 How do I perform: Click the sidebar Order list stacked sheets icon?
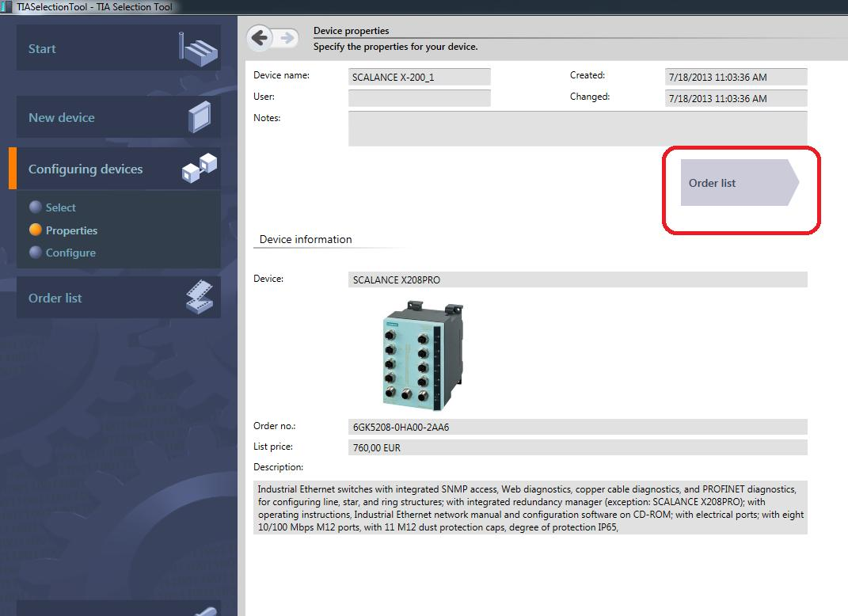click(200, 297)
